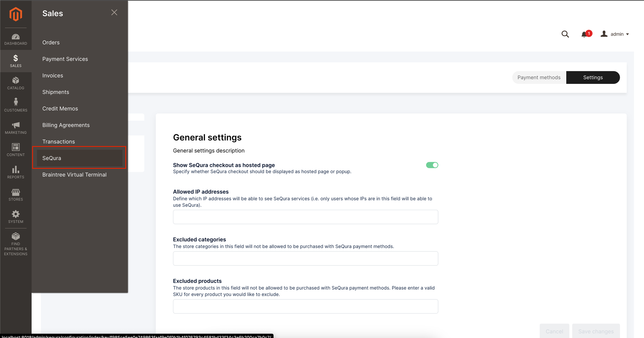
Task: Open Transactions menu item
Action: tap(59, 142)
